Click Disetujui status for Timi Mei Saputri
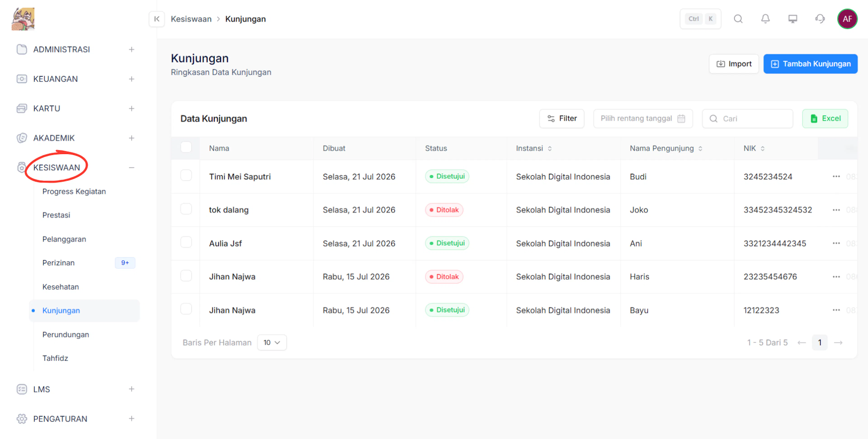The height and width of the screenshot is (439, 868). pos(447,176)
